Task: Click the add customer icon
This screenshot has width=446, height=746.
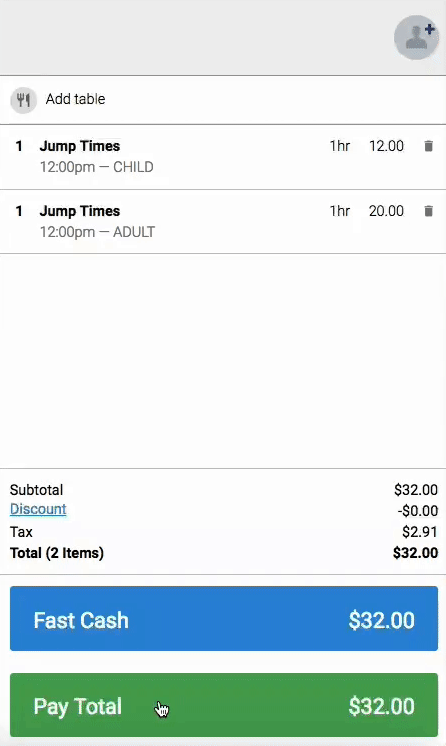Action: (416, 37)
